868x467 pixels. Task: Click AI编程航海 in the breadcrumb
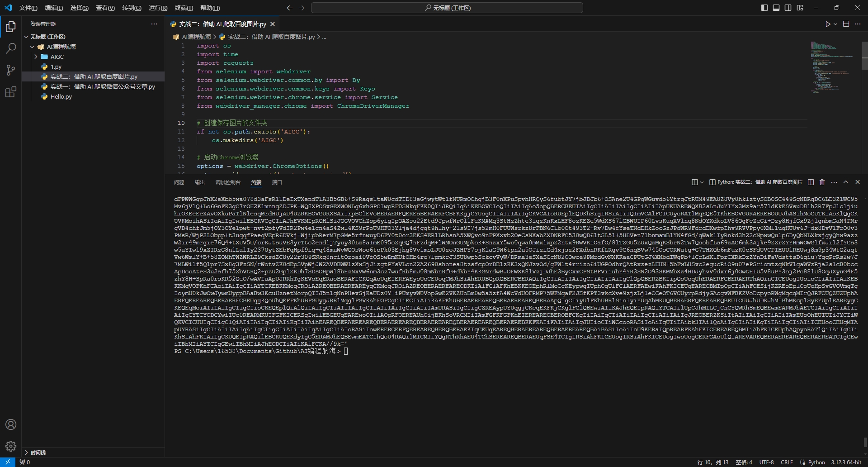[196, 37]
